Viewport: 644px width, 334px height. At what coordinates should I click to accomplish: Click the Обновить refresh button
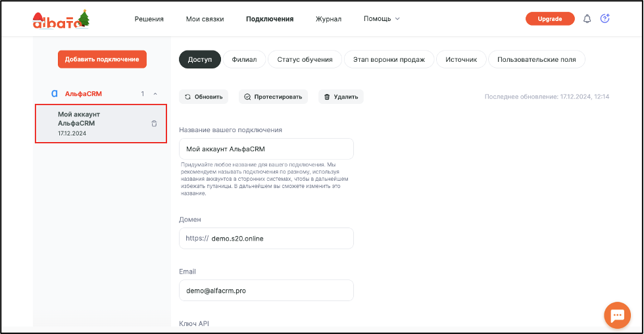pyautogui.click(x=204, y=97)
